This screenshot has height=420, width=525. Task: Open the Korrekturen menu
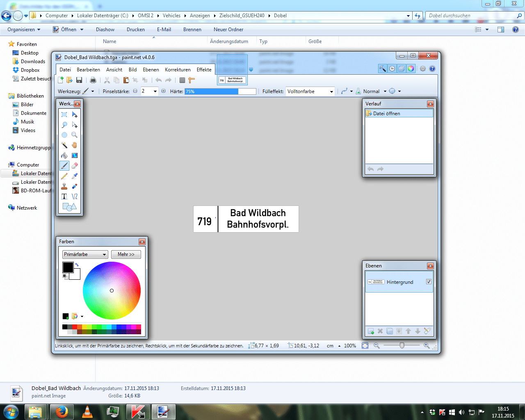tap(178, 70)
